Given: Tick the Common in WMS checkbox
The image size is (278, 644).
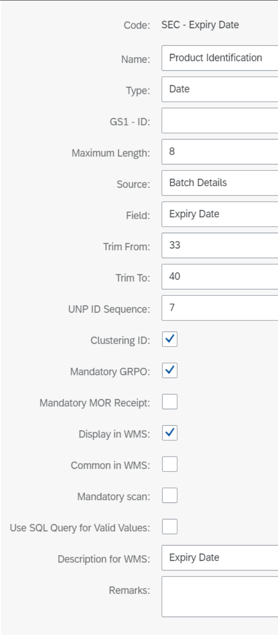Looking at the screenshot, I should pos(170,464).
